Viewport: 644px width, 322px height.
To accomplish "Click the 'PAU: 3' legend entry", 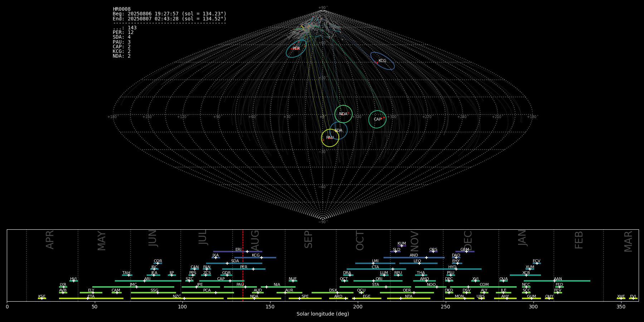I will 122,42.
